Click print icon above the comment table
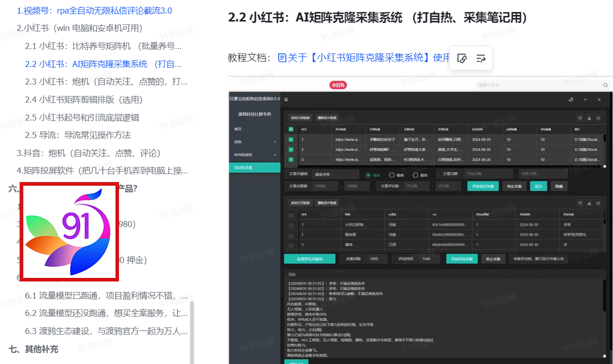Screen dimensions: 613x364 598,203
